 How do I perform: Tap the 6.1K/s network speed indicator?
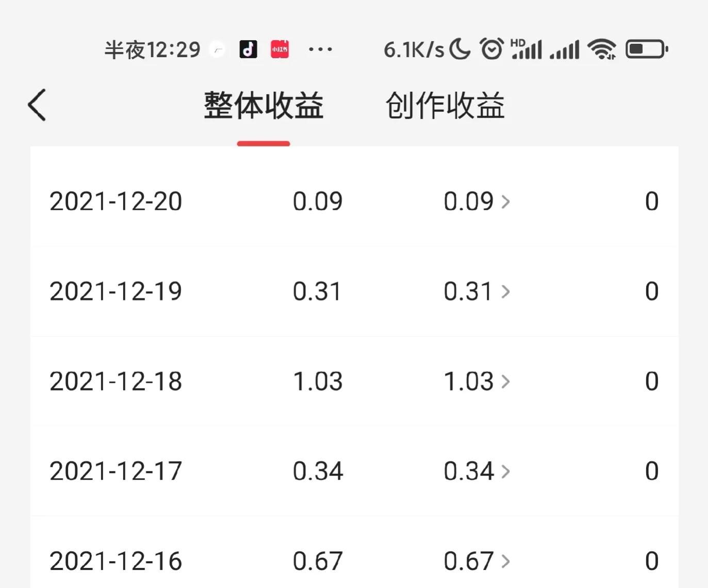pos(414,49)
